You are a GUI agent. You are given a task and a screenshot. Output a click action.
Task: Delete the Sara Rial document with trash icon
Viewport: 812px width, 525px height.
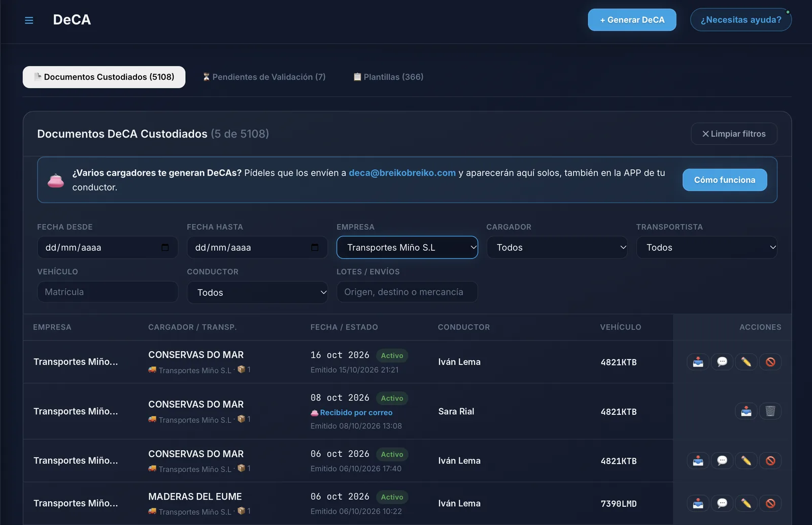(x=770, y=411)
